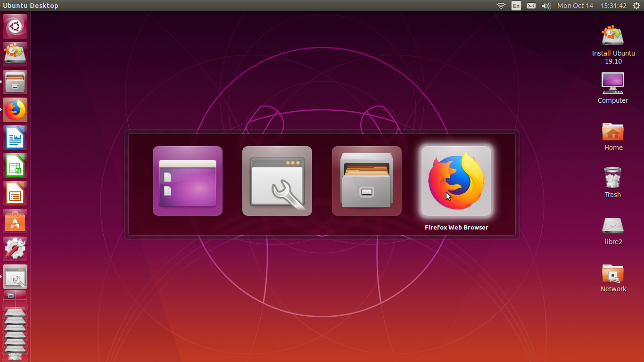Open the En keyboard layout indicator
This screenshot has width=644, height=362.
[x=516, y=6]
